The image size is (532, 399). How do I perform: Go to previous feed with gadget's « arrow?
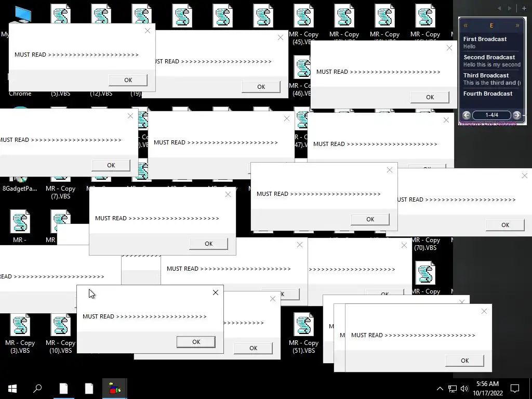(x=465, y=26)
